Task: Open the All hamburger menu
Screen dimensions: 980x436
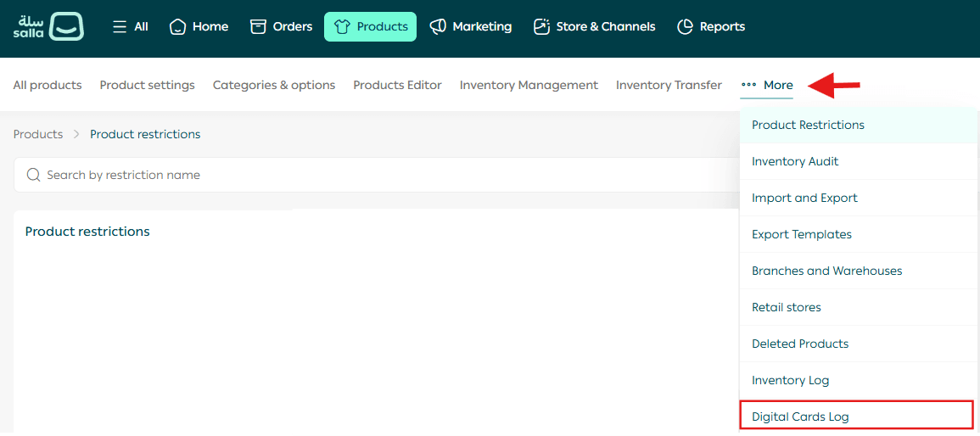Action: coord(130,26)
